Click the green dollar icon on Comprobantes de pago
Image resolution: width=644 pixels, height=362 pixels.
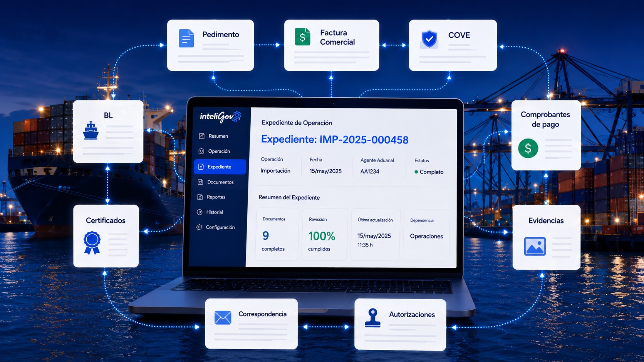click(528, 148)
